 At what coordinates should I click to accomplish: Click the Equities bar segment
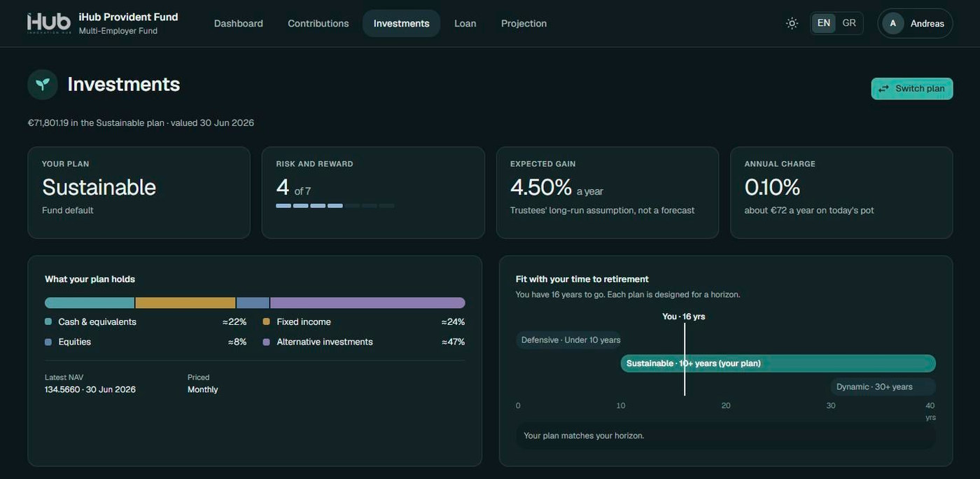[x=253, y=303]
